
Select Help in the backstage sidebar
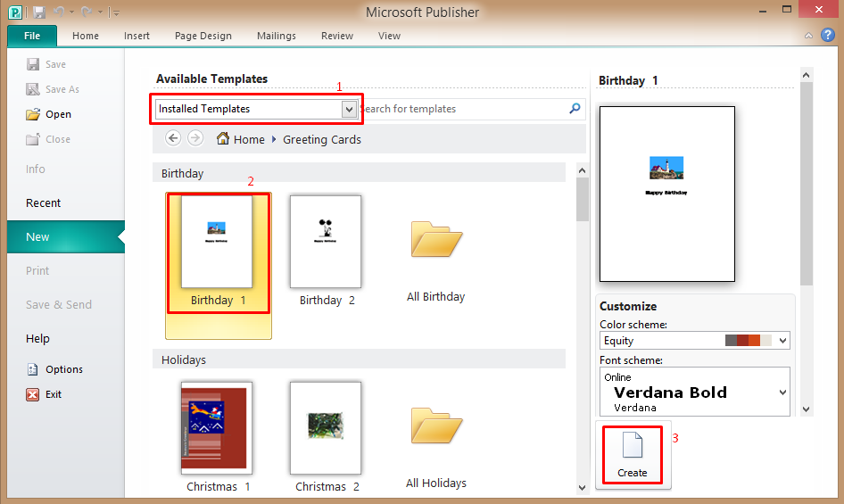click(x=37, y=339)
